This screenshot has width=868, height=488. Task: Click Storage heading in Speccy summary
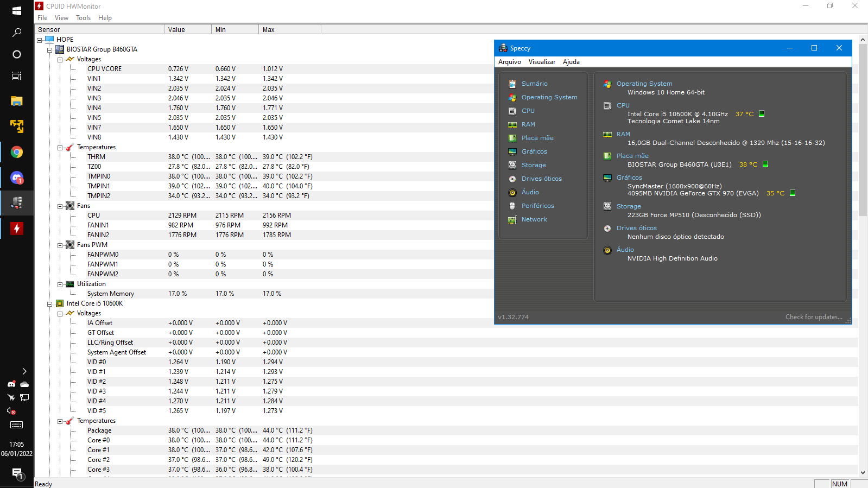[x=629, y=206]
